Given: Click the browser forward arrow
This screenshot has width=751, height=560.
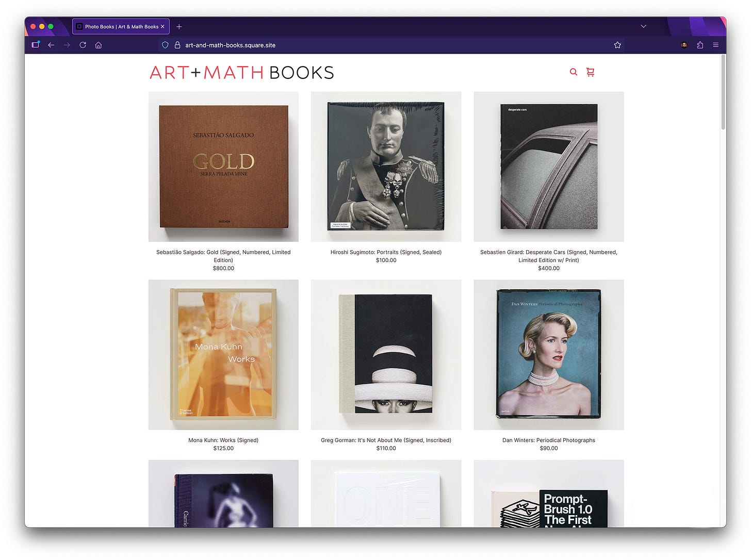Looking at the screenshot, I should 67,45.
